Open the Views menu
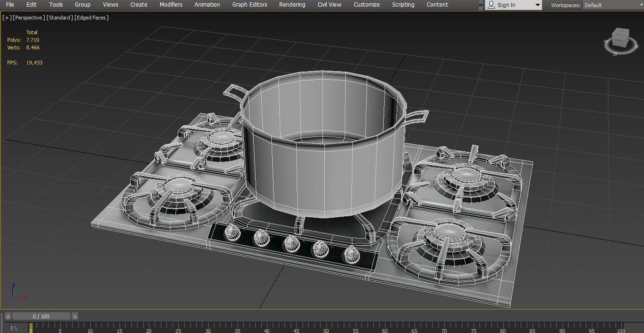The height and width of the screenshot is (333, 644). tap(110, 4)
